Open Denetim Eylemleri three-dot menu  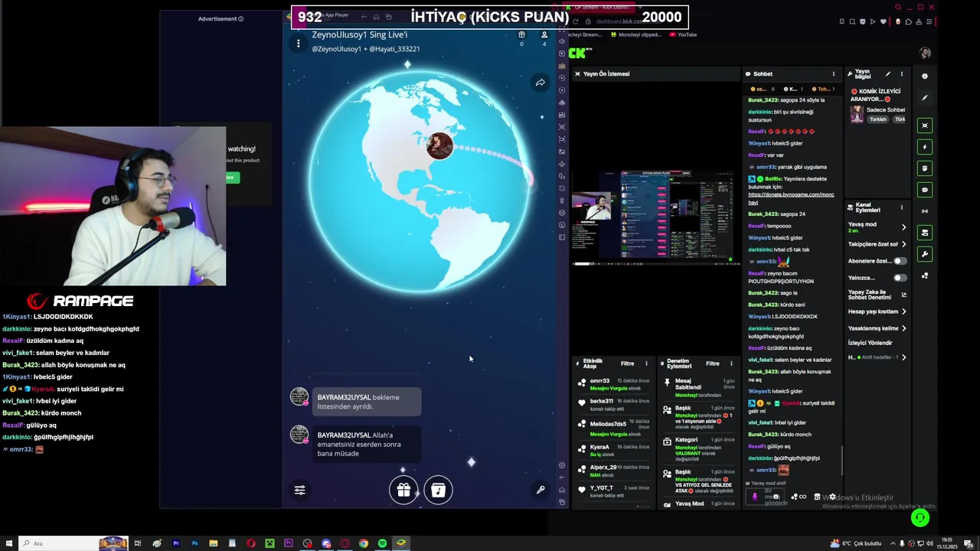(731, 364)
